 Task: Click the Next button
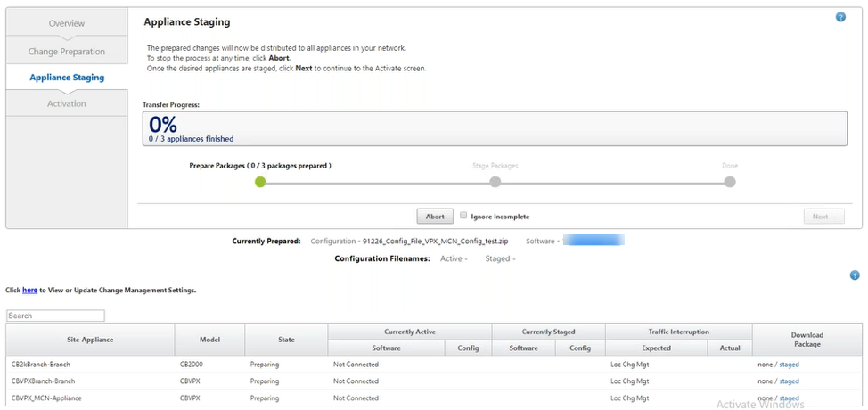click(x=823, y=217)
